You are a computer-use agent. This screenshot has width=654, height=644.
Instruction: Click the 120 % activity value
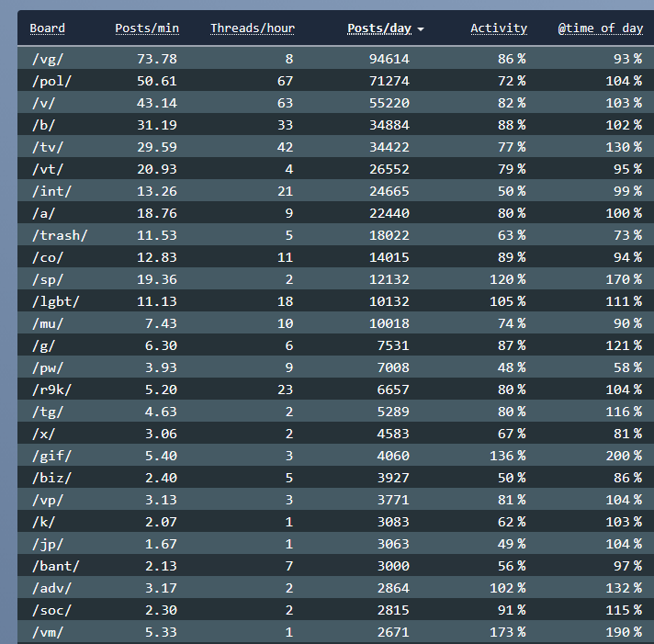point(508,279)
